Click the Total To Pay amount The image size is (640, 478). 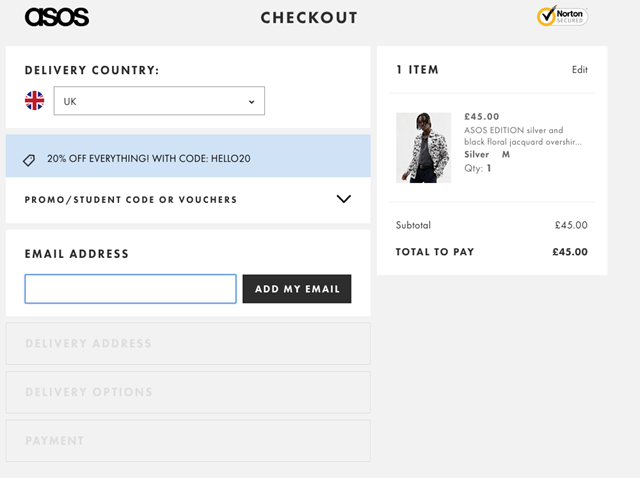coord(569,252)
